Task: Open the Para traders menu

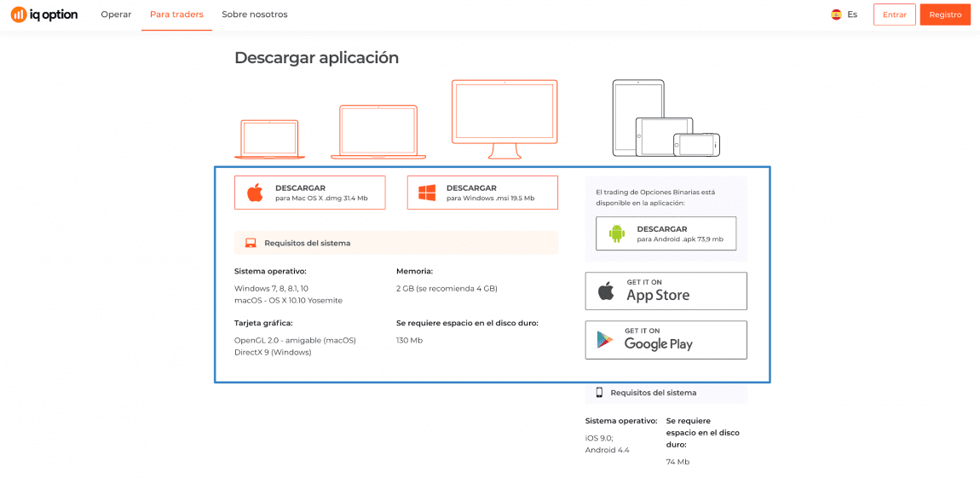Action: click(176, 14)
